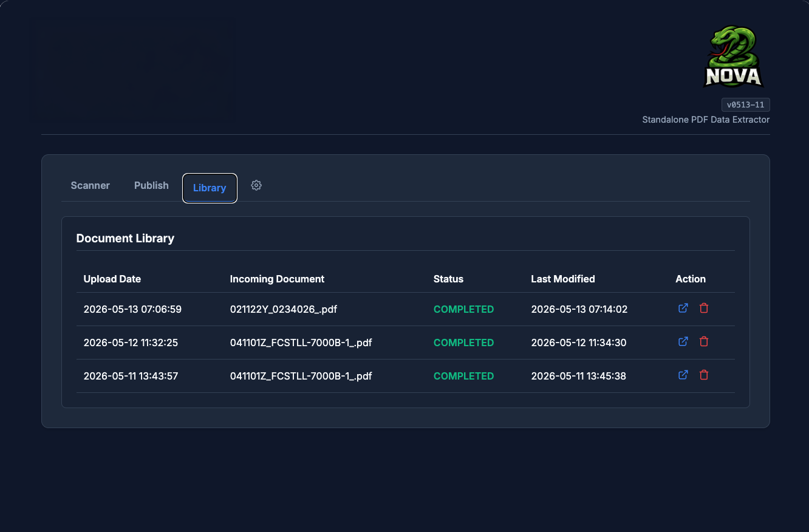Switch to the Publish tab
809x532 pixels.
coord(151,185)
